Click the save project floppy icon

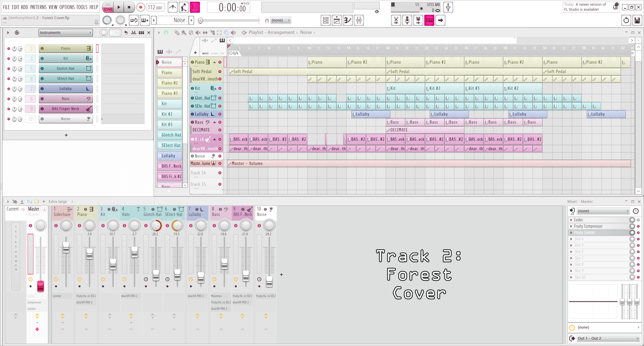coord(637,20)
